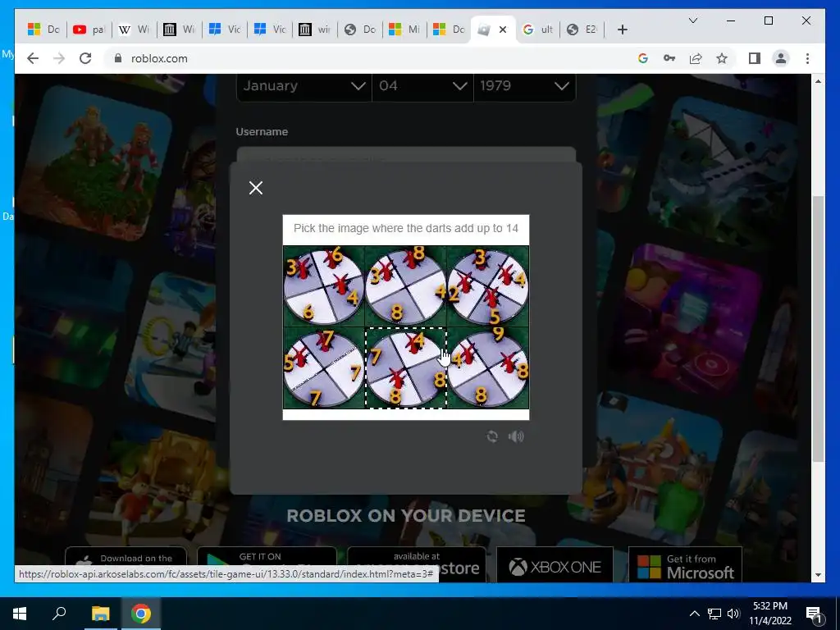The image size is (840, 630).
Task: Select the bottom-middle dartboard image
Action: tap(405, 368)
